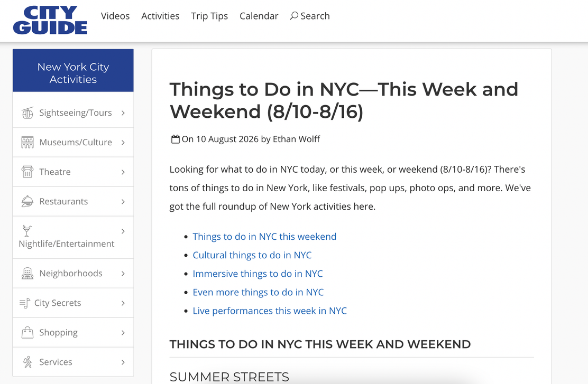Click the Neighborhoods building icon
The image size is (588, 384).
tap(27, 274)
